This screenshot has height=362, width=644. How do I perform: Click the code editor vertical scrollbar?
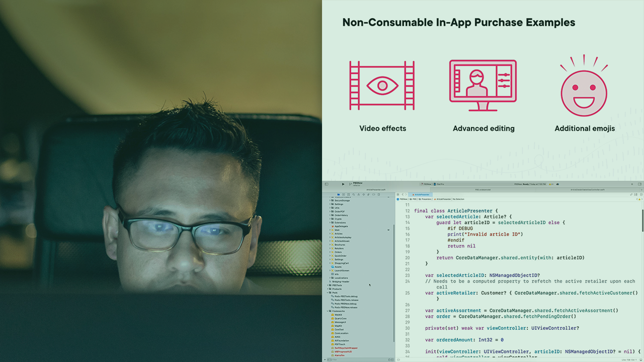tap(642, 221)
